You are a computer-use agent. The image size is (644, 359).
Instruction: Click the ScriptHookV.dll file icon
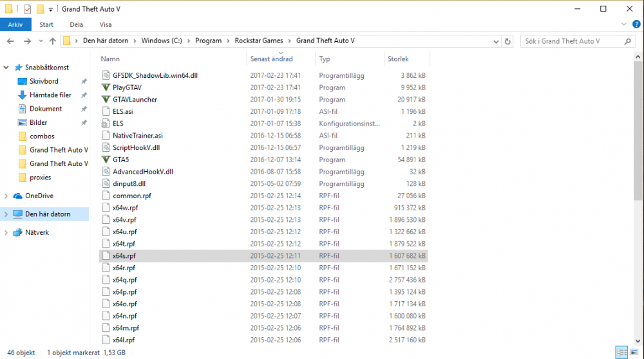106,147
